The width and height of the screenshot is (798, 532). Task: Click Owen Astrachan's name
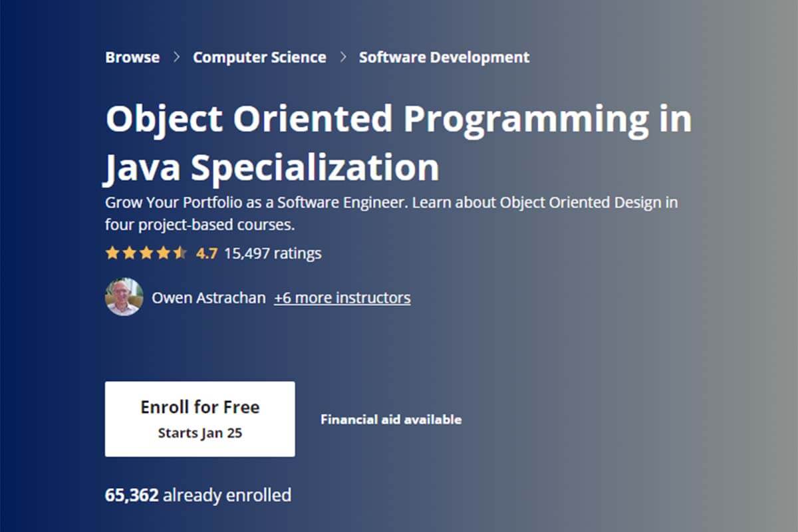click(x=209, y=297)
